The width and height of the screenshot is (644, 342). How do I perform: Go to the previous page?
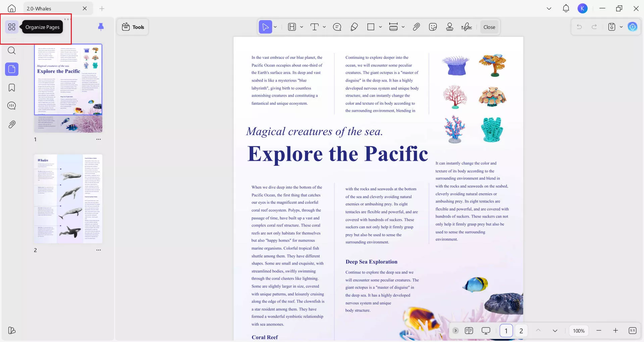[538, 331]
